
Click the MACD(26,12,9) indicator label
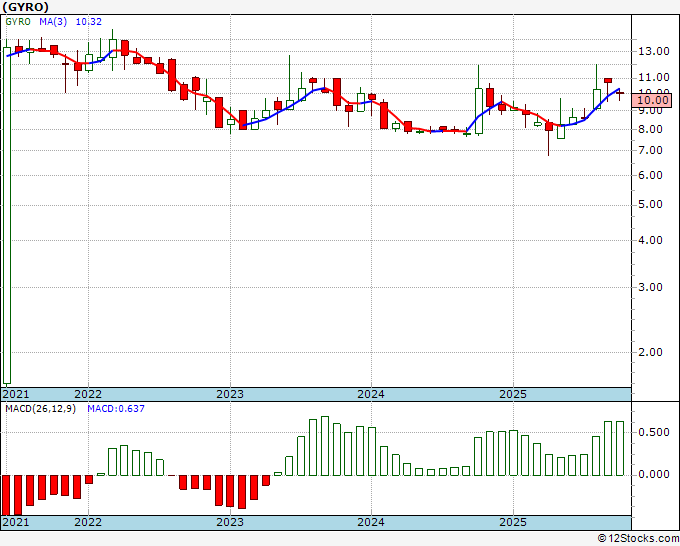click(40, 409)
